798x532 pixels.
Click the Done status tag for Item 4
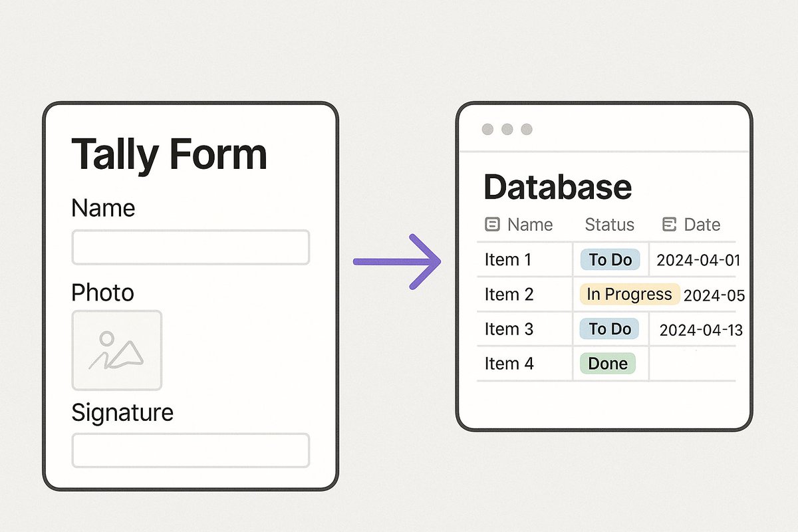point(608,363)
